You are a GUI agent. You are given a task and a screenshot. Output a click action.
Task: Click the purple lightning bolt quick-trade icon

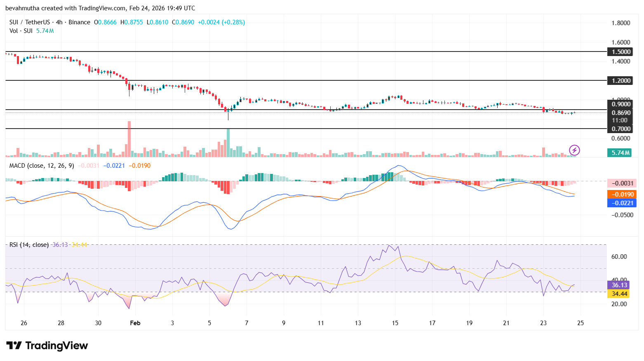click(x=575, y=150)
